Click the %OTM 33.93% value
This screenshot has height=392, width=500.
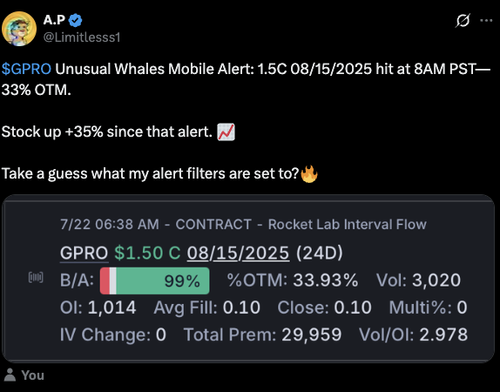click(x=326, y=280)
